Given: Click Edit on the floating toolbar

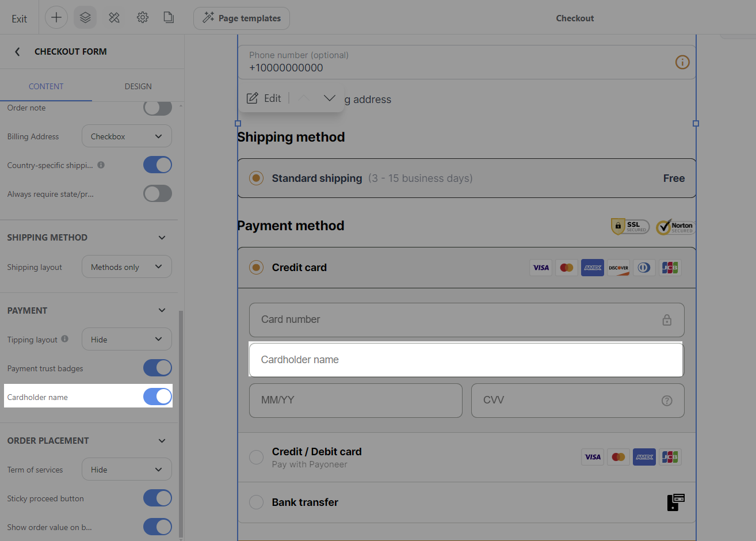Looking at the screenshot, I should tap(264, 98).
